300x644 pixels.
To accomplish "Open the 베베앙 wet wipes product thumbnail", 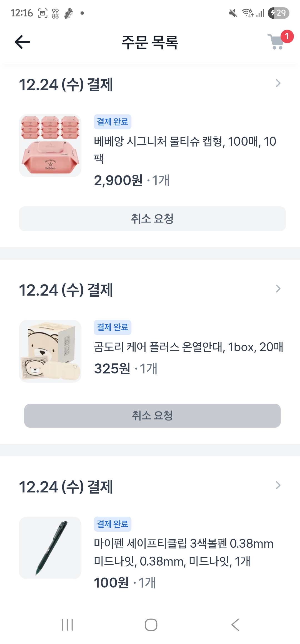I will coord(50,146).
